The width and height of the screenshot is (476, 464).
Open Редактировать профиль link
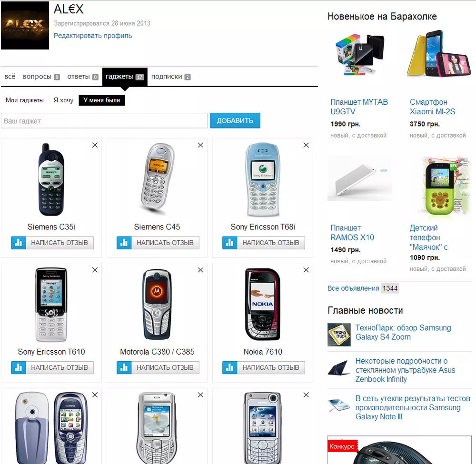point(93,36)
